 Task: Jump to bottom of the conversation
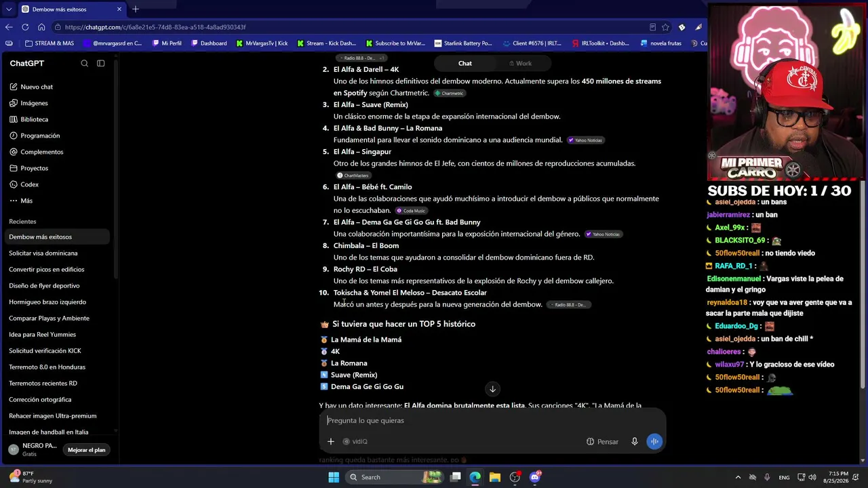tap(493, 389)
